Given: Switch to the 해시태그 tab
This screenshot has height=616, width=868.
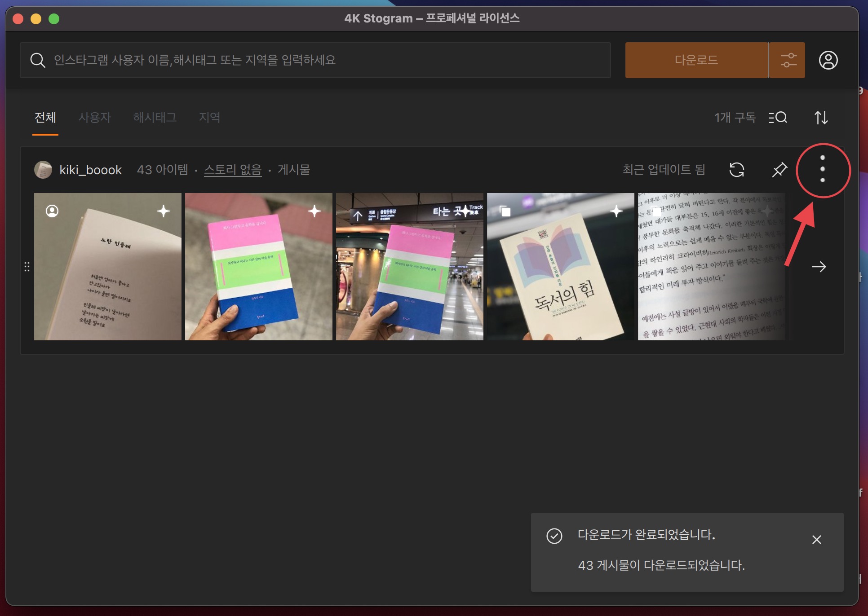Looking at the screenshot, I should tap(155, 118).
